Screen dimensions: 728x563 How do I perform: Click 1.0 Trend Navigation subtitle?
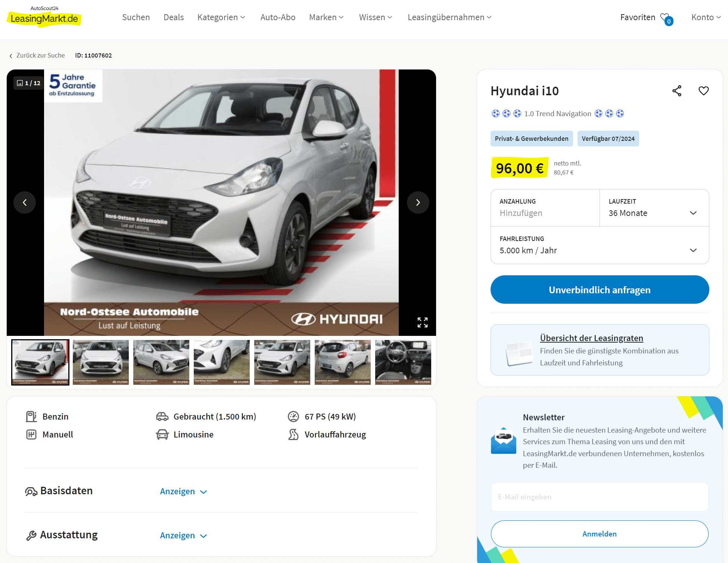558,114
